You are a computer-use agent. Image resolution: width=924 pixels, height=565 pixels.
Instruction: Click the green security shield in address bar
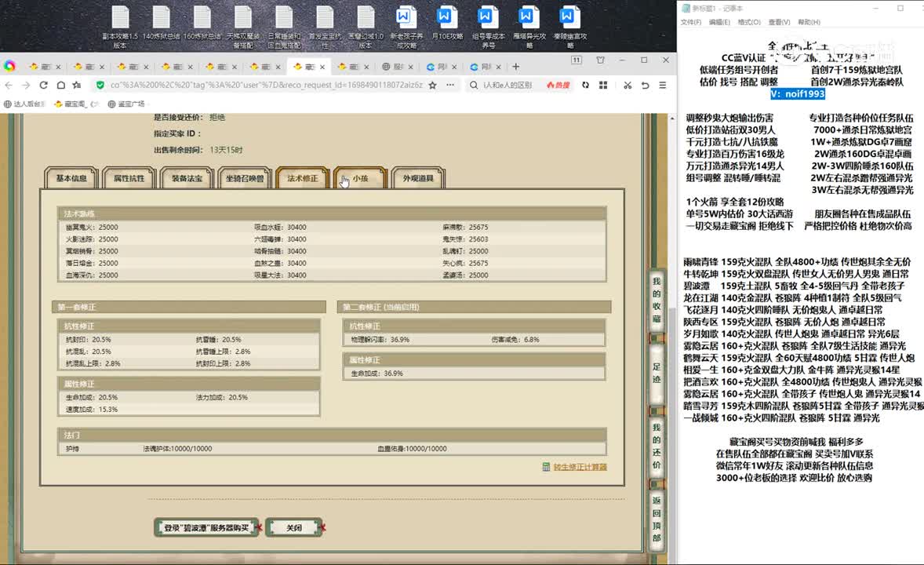point(100,85)
